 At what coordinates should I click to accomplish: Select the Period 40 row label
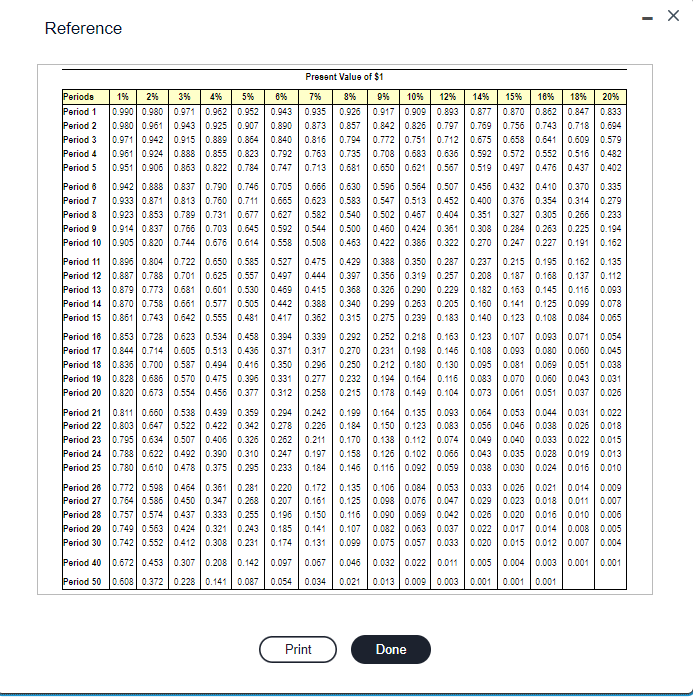point(82,563)
